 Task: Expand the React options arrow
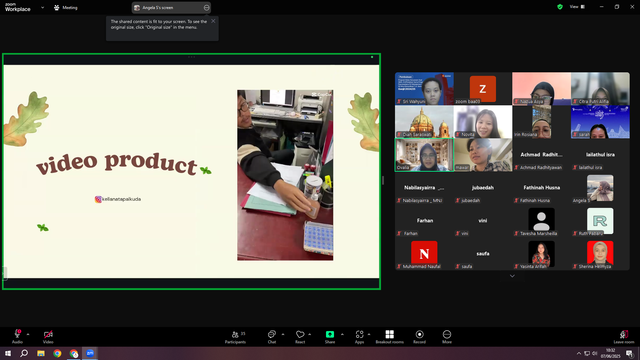[310, 334]
